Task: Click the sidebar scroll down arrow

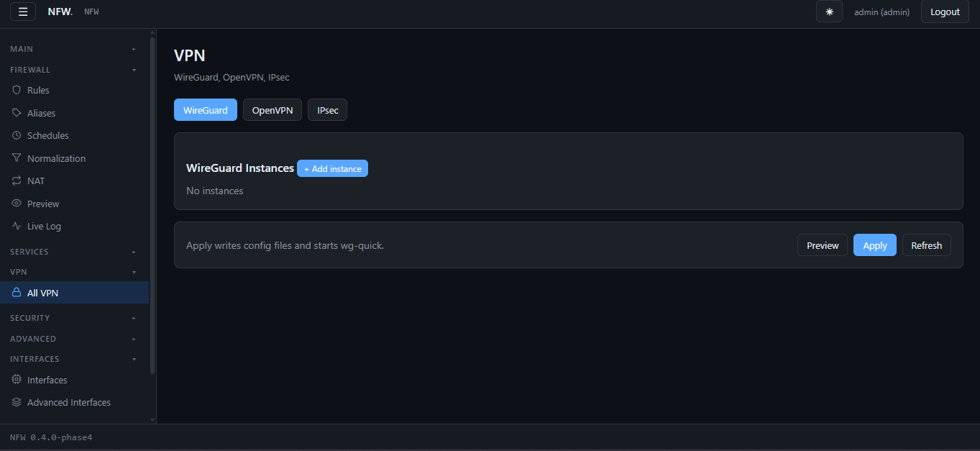Action: [x=152, y=419]
